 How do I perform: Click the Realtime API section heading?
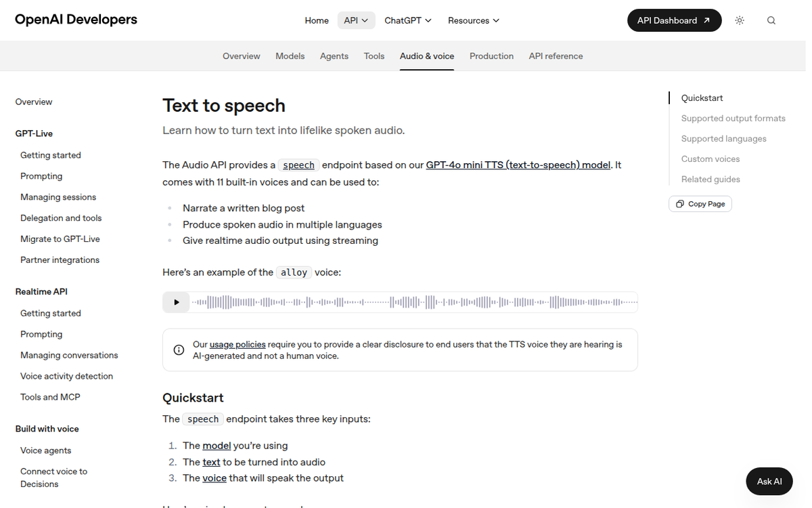click(x=41, y=291)
